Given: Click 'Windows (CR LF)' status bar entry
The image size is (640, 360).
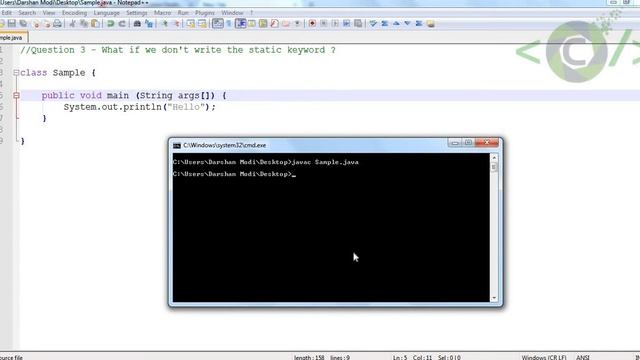Looking at the screenshot, I should (544, 357).
